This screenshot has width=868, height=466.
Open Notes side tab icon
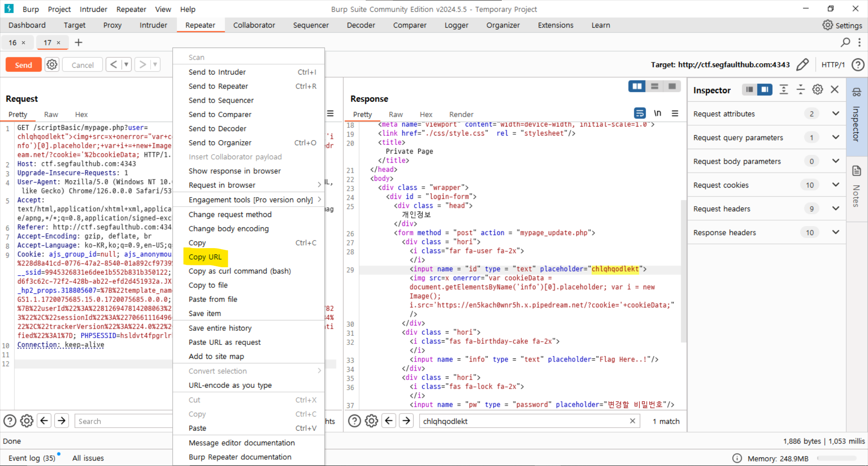point(857,171)
